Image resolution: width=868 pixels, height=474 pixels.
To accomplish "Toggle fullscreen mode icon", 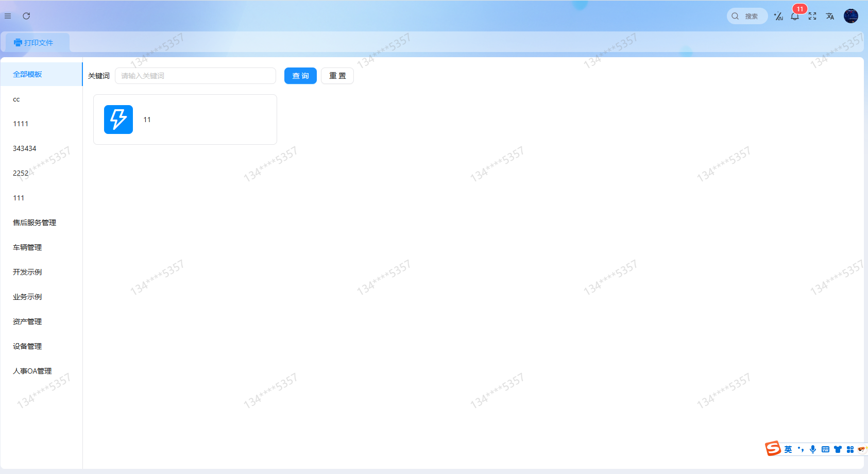I will [812, 16].
